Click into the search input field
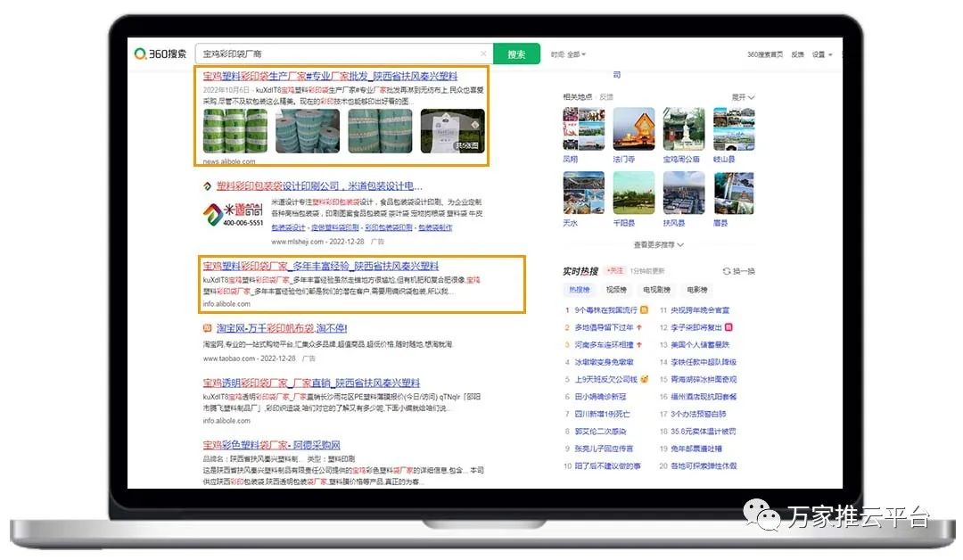The width and height of the screenshot is (963, 560). pyautogui.click(x=339, y=54)
